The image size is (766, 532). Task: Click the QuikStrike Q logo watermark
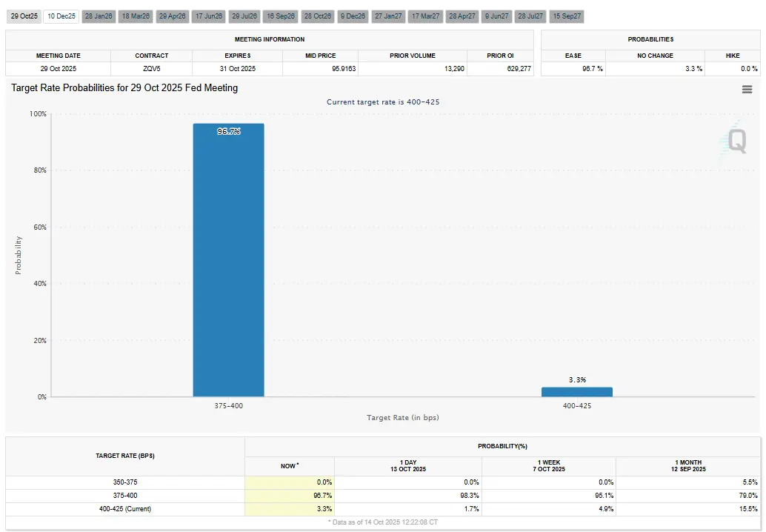coord(736,139)
